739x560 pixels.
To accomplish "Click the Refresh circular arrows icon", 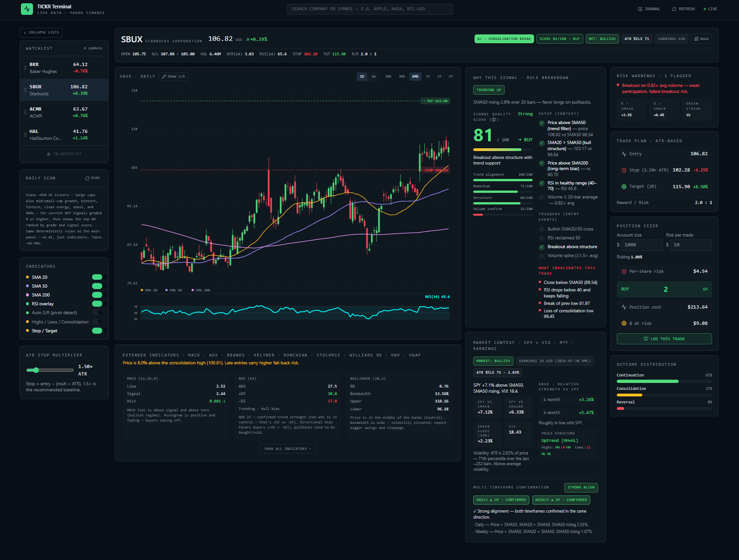I will pos(674,9).
